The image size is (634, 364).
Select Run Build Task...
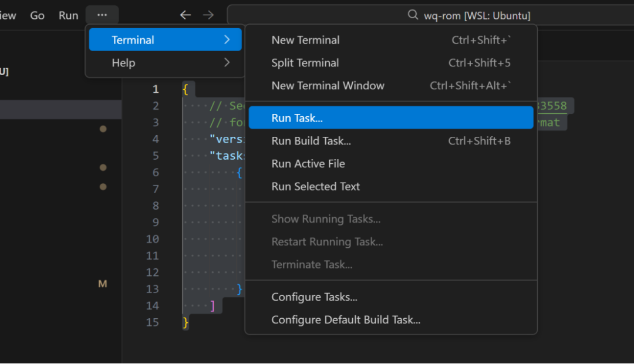390,141
